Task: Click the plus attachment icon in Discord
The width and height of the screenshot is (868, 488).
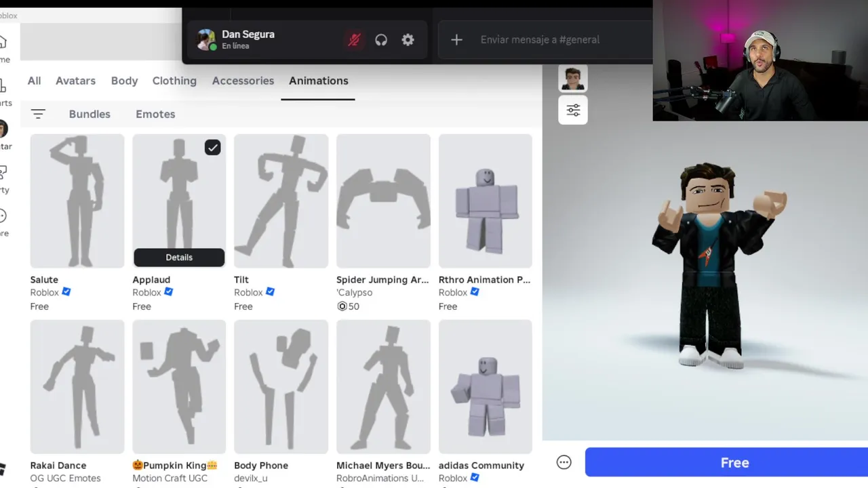Action: [456, 40]
